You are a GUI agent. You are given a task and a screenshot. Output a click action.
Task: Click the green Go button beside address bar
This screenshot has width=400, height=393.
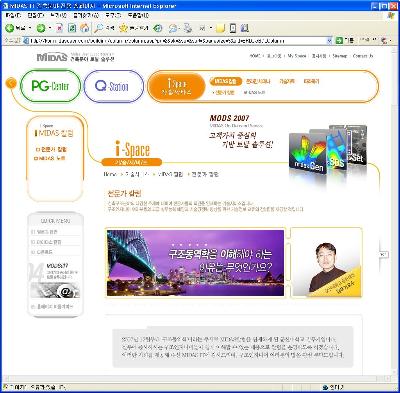click(340, 41)
